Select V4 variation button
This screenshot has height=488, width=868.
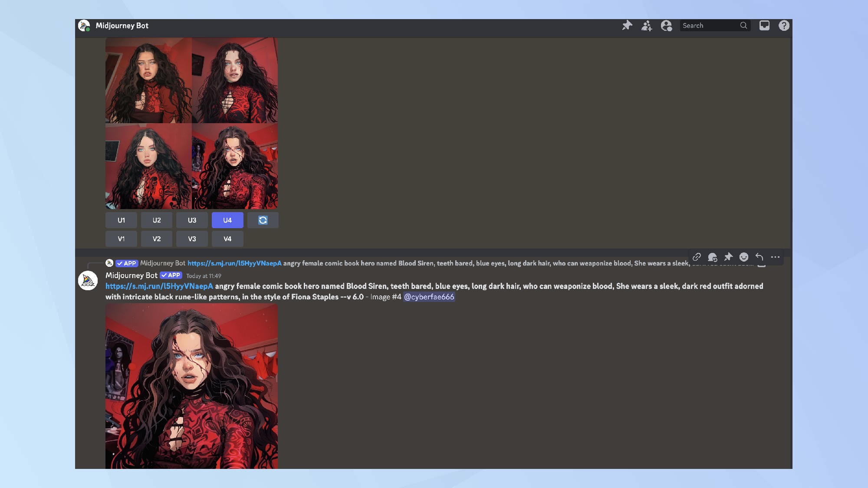click(x=227, y=239)
